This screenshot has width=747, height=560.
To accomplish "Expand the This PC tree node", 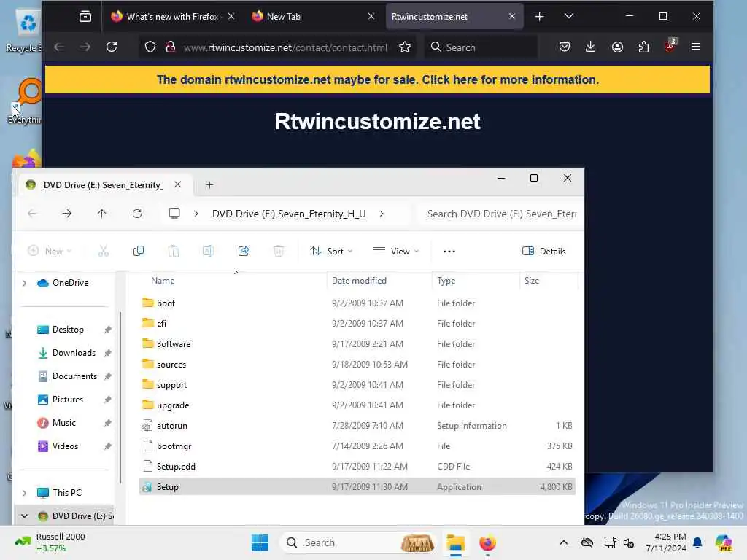I will (x=24, y=493).
